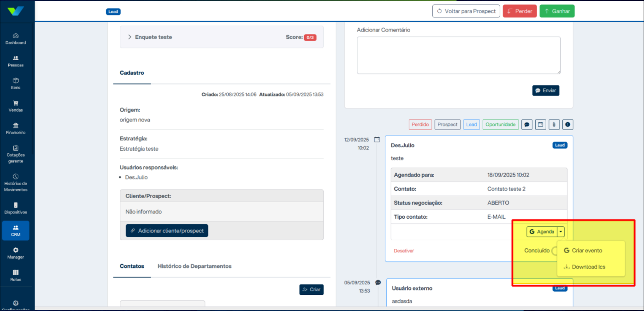The width and height of the screenshot is (644, 311).
Task: Go to Pessoas in the sidebar
Action: click(16, 61)
